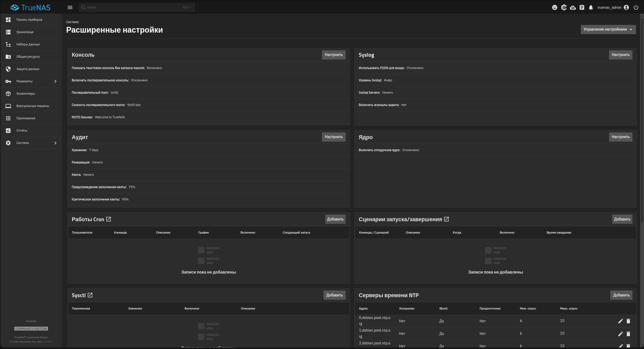
Task: Open Sysctl external link icon
Action: [90, 295]
